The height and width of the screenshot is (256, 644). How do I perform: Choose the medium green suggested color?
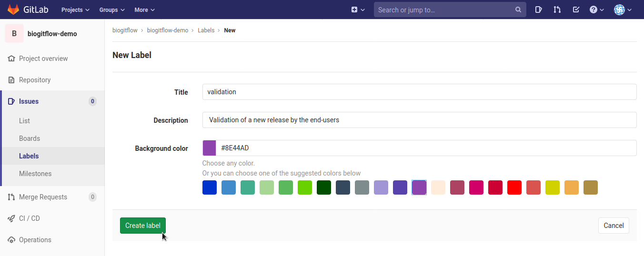(286, 187)
